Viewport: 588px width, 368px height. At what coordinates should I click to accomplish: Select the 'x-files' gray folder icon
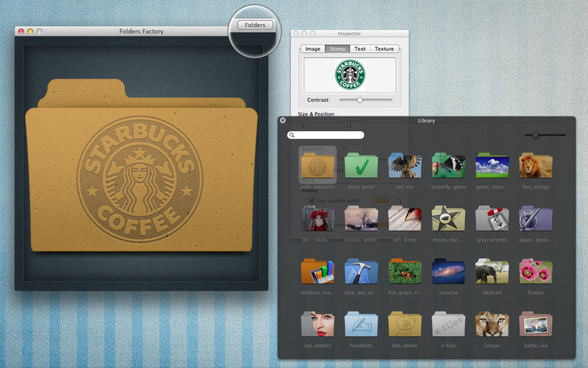448,324
